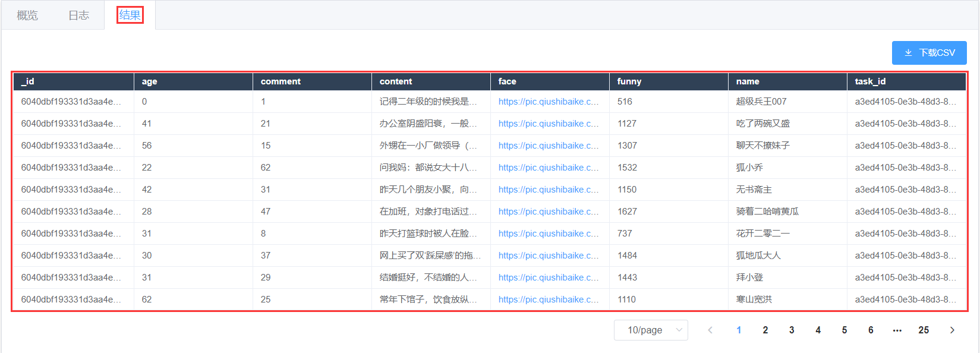Go to page 2
The width and height of the screenshot is (980, 353).
(765, 330)
